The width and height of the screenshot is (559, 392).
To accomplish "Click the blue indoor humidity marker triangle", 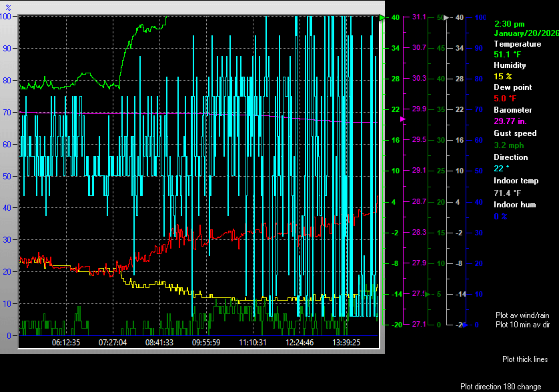I will (466, 324).
